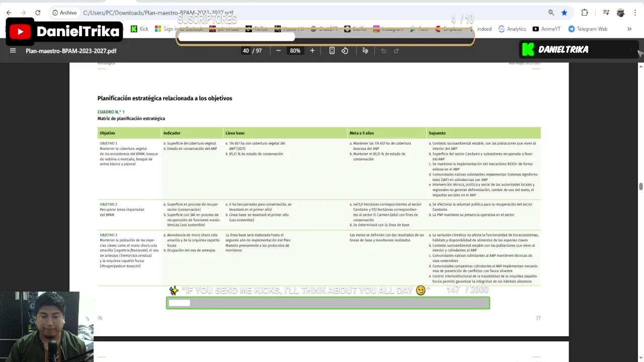Viewport: 644px width, 362px height.
Task: Click the 'CUADRO N.° 1' label
Action: coord(111,112)
